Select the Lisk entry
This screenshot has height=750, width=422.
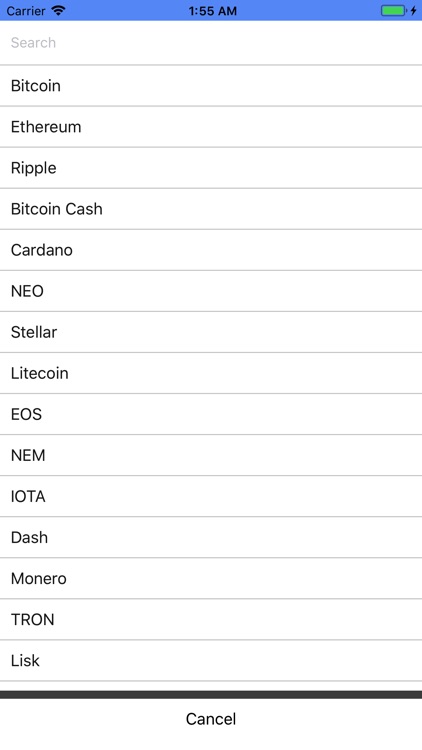[x=211, y=662]
